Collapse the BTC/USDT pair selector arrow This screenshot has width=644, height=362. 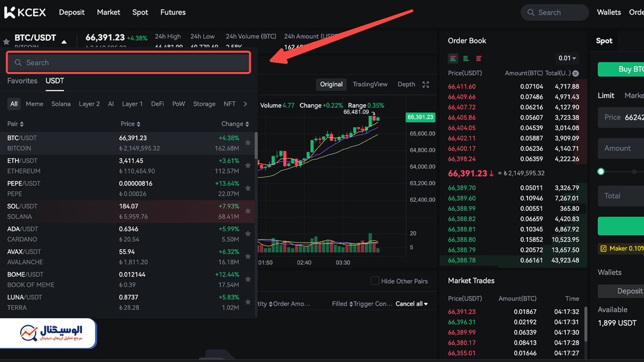point(64,42)
